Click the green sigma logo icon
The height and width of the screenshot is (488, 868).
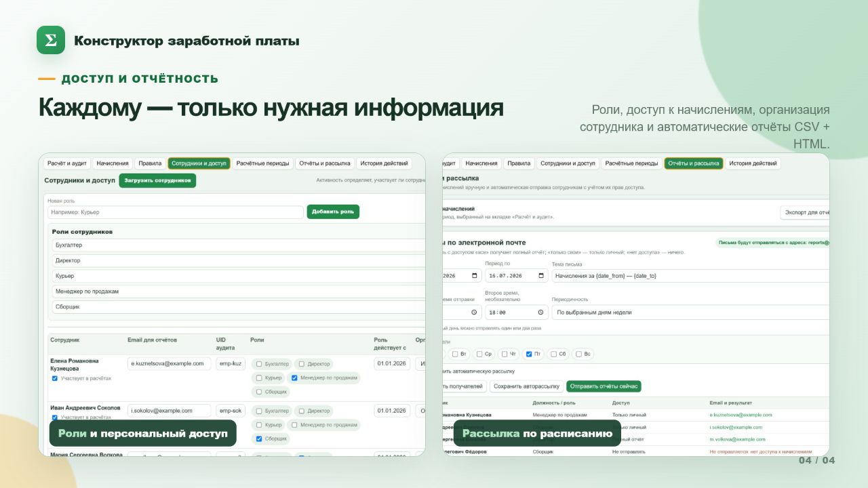[x=51, y=40]
